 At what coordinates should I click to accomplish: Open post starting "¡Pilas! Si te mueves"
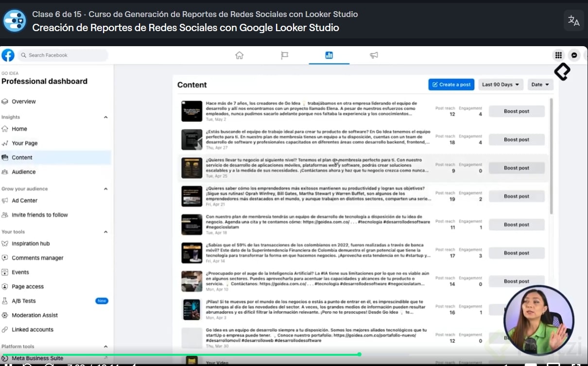(x=315, y=307)
